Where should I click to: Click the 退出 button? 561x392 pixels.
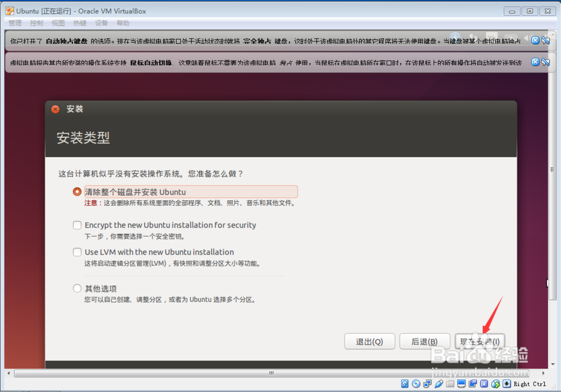(x=370, y=341)
